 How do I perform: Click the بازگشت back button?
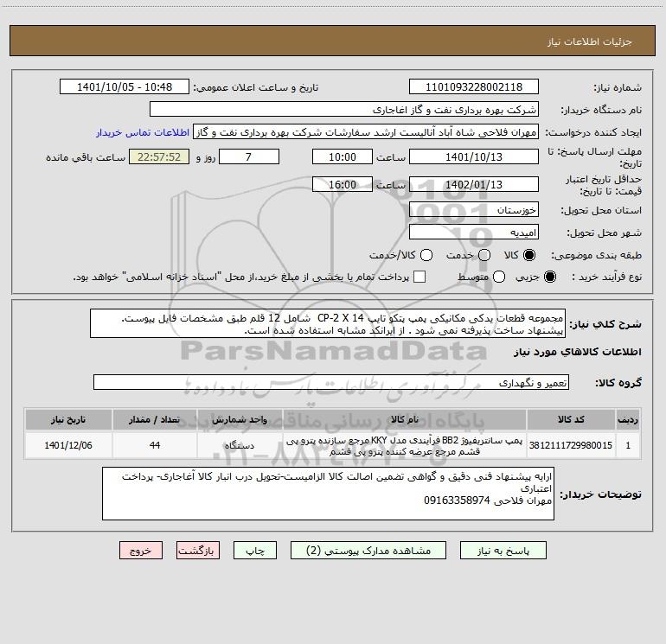pos(198,551)
